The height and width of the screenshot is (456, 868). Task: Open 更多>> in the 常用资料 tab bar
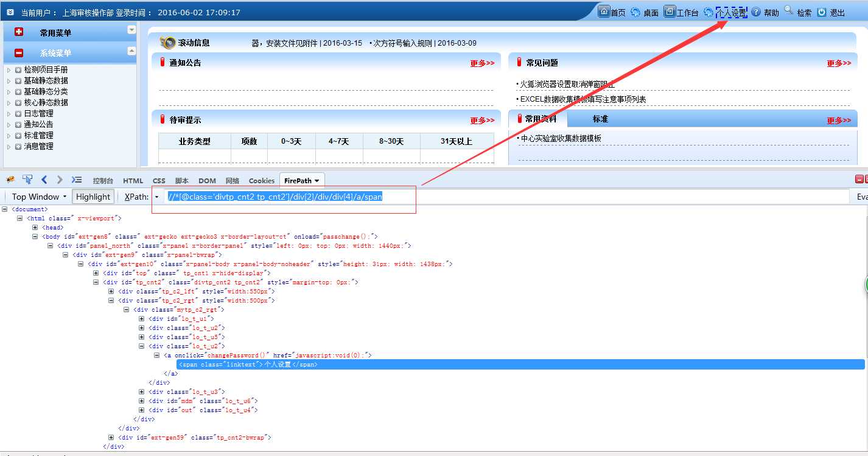tap(839, 121)
